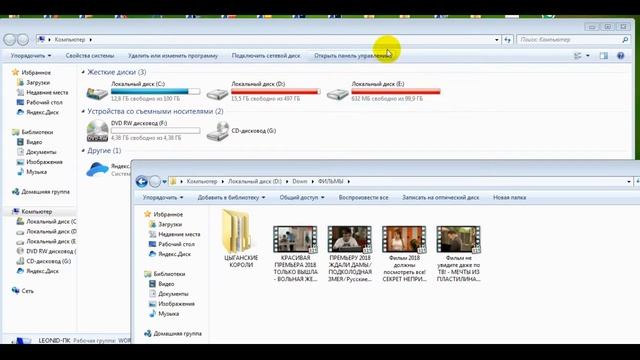The image size is (640, 360).
Task: Click Новая папка button
Action: [x=509, y=198]
